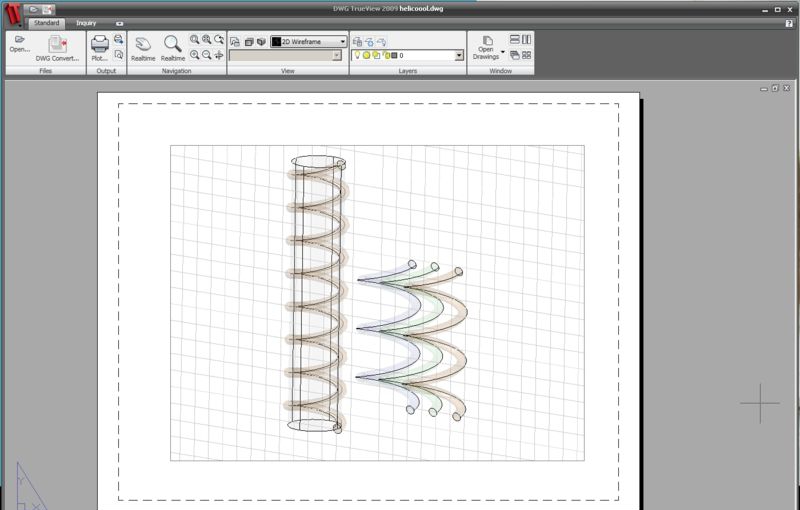The width and height of the screenshot is (800, 510).
Task: Click the black color swatch in visual style box
Action: pyautogui.click(x=277, y=42)
